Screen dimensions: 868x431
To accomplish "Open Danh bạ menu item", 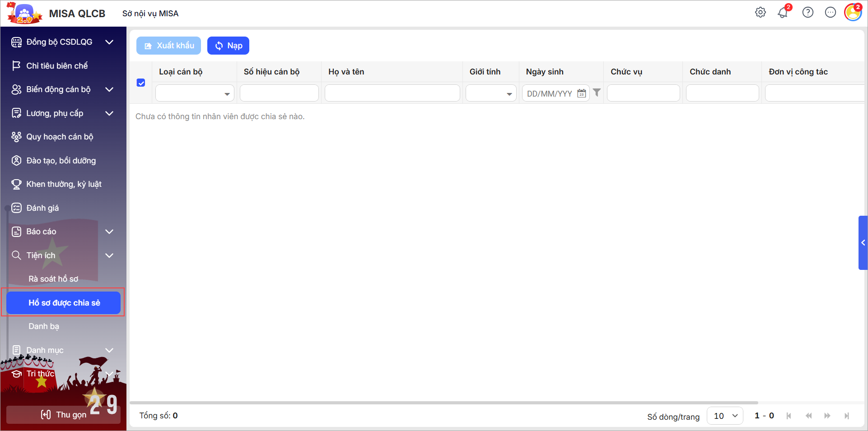I will (44, 326).
